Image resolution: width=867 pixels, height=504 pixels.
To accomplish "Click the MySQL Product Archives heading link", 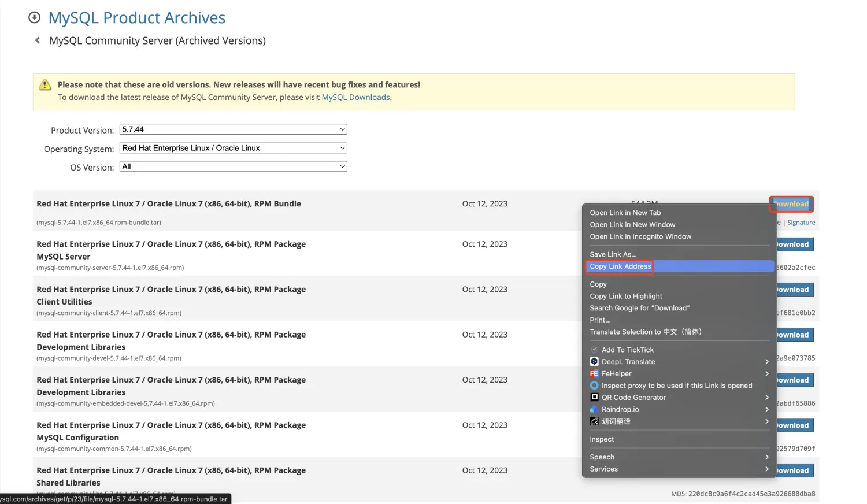I will coord(137,18).
